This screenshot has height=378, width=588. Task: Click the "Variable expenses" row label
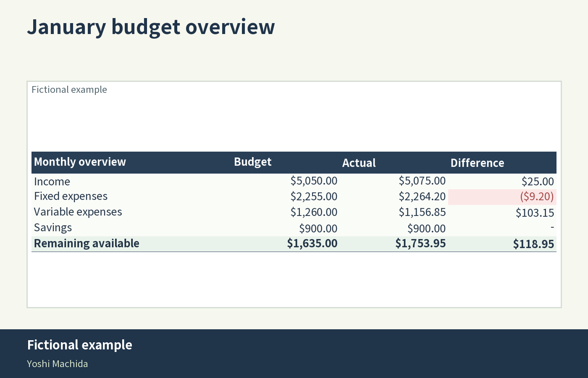coord(78,212)
